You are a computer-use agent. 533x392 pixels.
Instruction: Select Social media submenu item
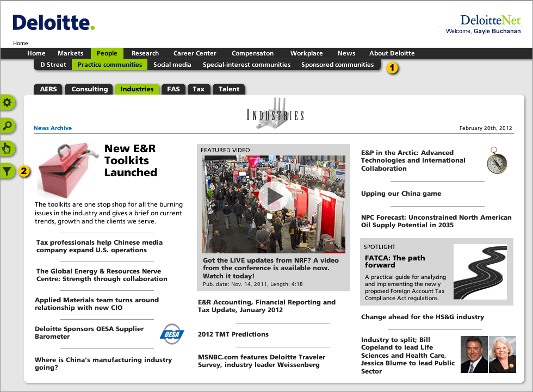pyautogui.click(x=172, y=65)
